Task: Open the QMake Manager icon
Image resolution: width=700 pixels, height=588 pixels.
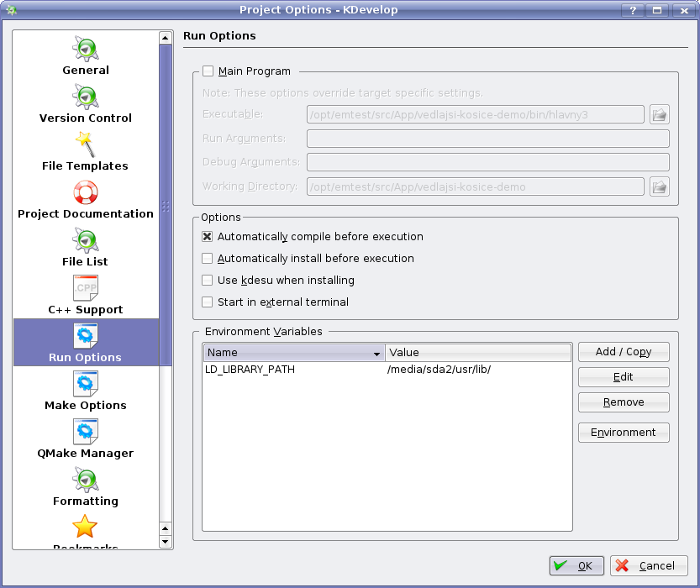Action: (x=86, y=433)
